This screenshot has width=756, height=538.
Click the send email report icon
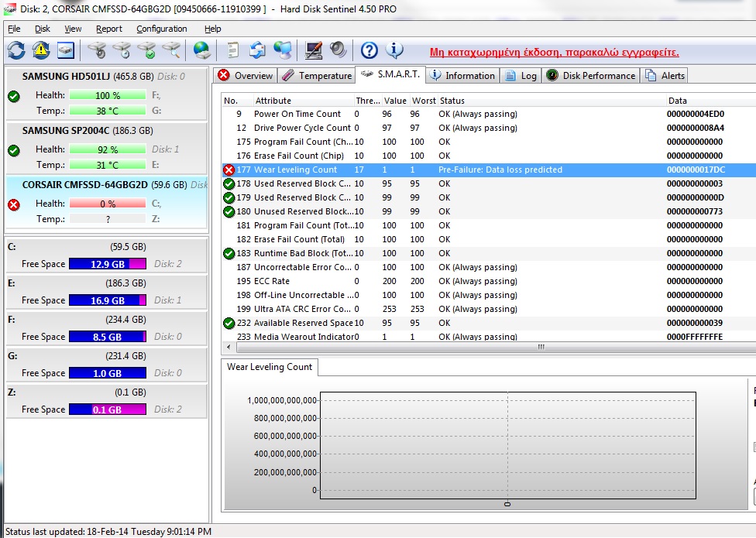[257, 50]
